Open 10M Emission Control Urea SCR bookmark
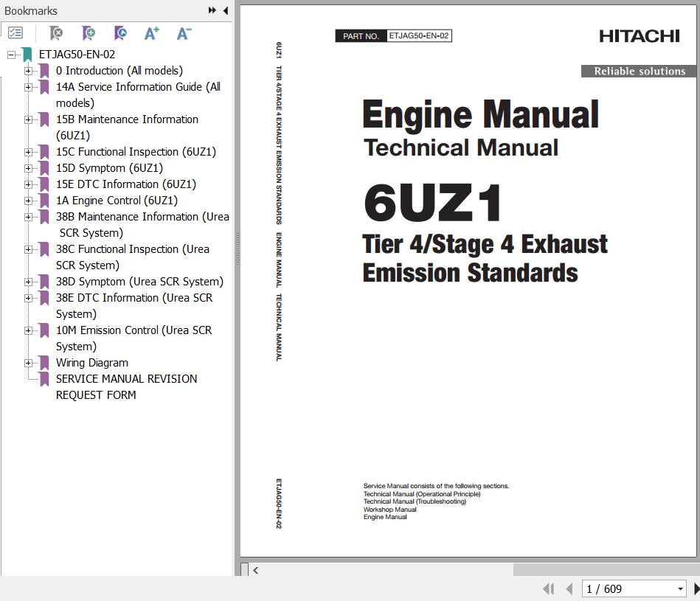 (134, 338)
